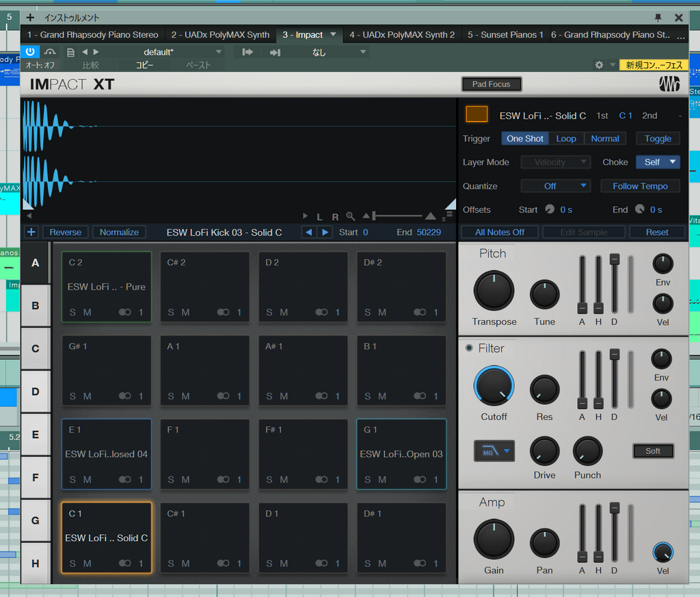Toggle the L channel waveform view

[x=320, y=217]
